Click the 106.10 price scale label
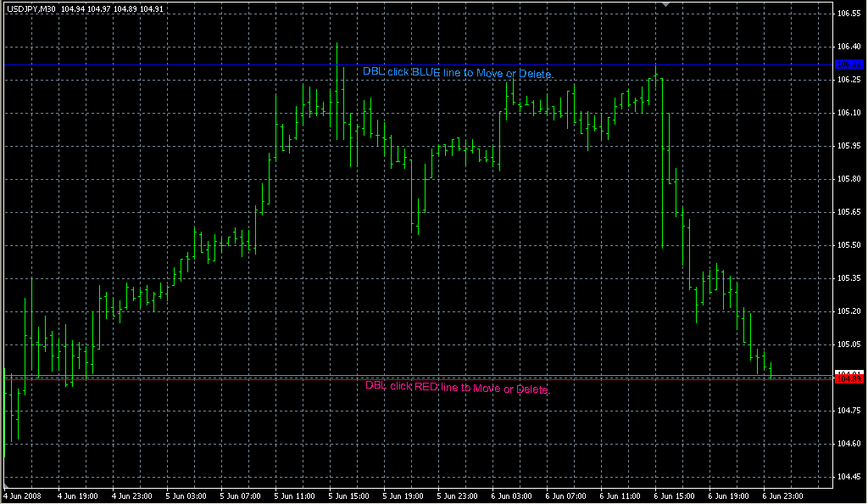868x504 pixels. (849, 113)
